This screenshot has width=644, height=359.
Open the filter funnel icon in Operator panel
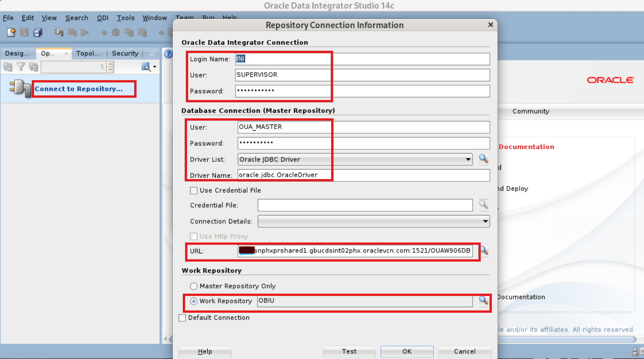point(21,66)
